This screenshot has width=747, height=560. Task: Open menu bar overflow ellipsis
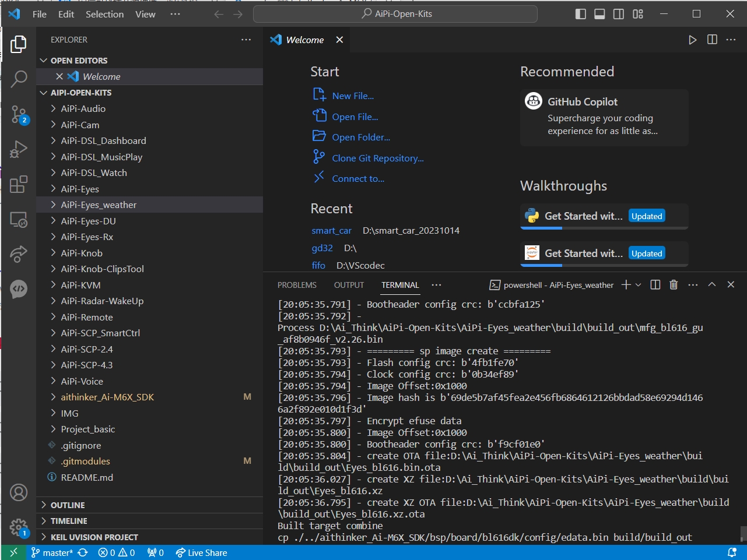[x=175, y=14]
